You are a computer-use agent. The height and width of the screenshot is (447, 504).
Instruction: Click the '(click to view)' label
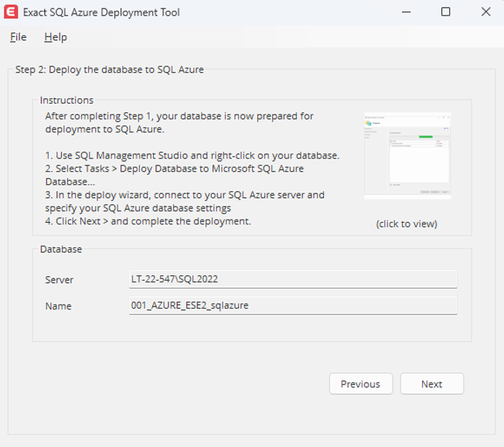click(x=407, y=223)
